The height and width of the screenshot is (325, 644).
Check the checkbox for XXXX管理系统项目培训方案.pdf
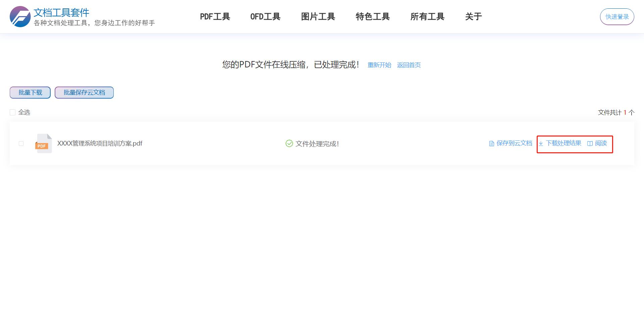click(x=21, y=144)
